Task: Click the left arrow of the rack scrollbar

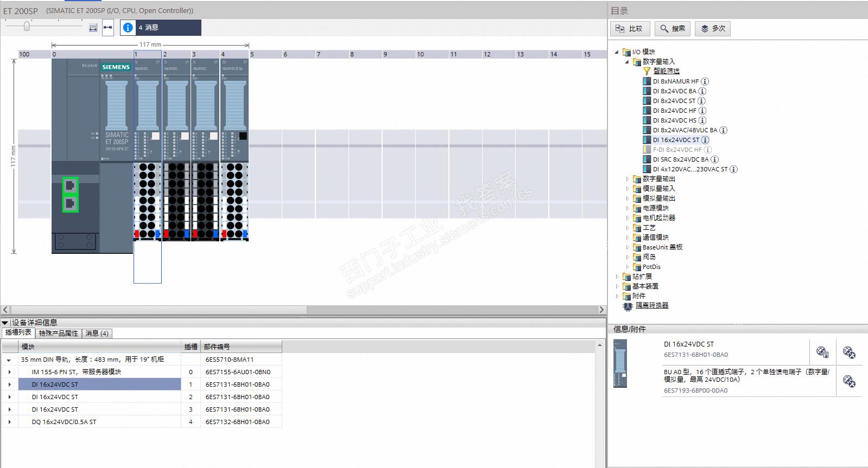Action: coord(5,310)
